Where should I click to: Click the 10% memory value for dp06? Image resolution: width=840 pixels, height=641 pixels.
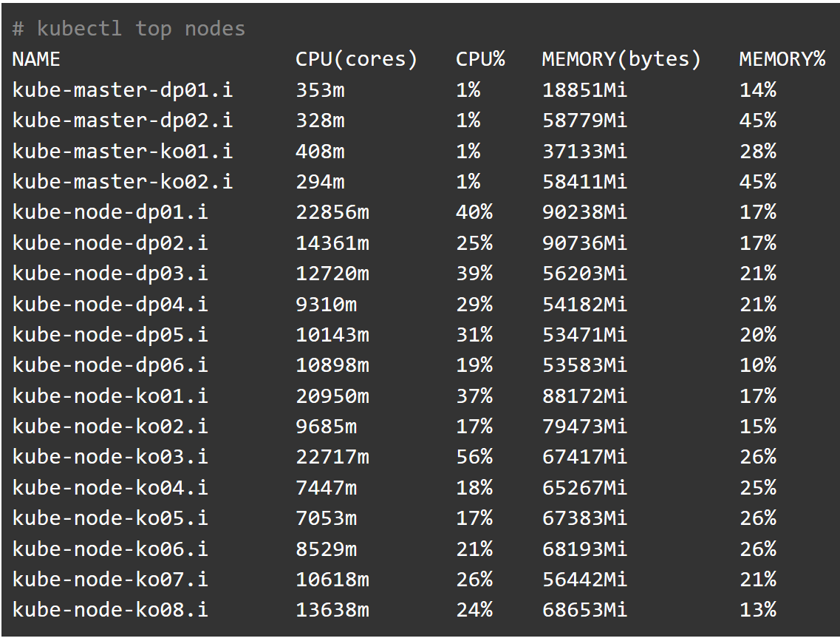click(x=757, y=365)
